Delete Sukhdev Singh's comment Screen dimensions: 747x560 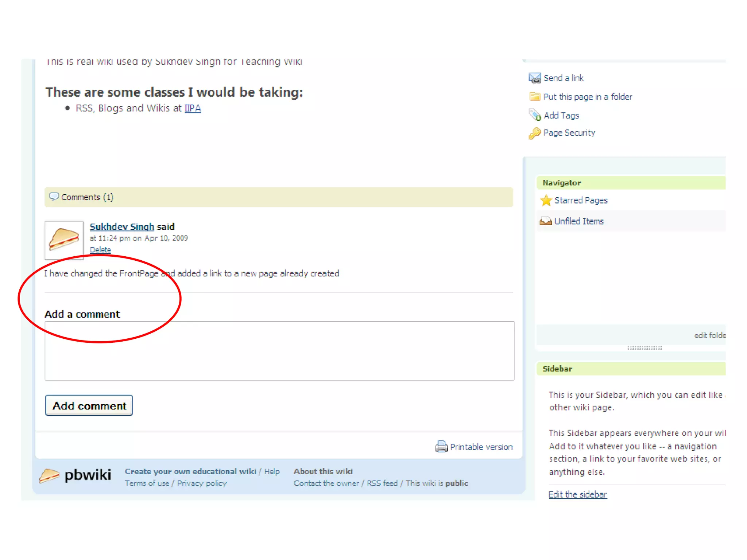coord(100,250)
